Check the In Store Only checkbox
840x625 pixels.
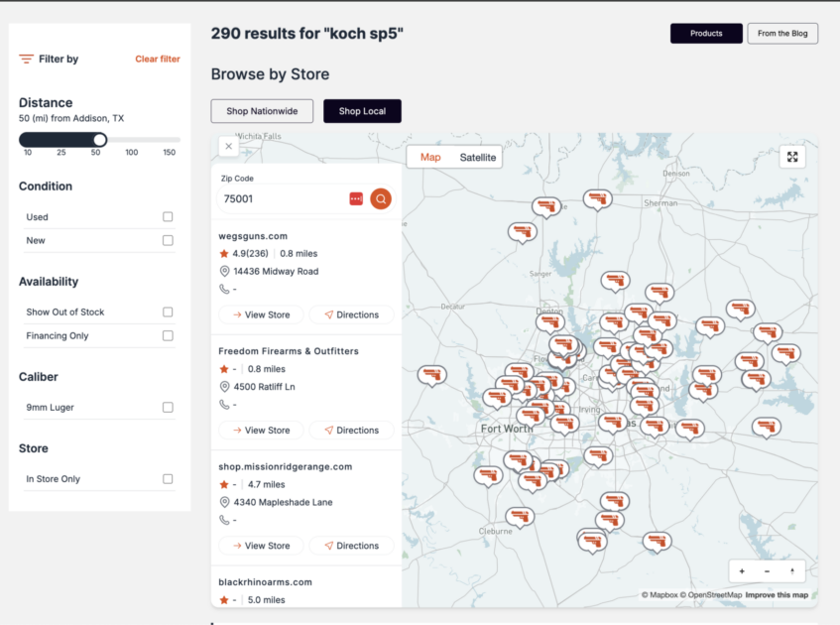(x=168, y=478)
